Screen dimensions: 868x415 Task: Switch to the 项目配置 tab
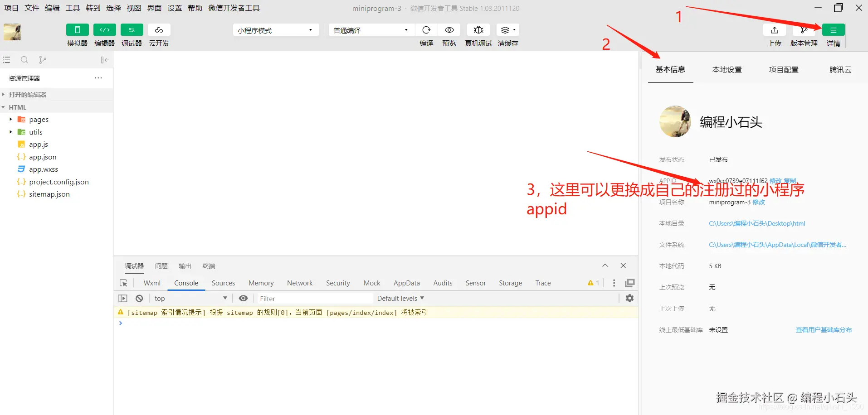pyautogui.click(x=784, y=70)
